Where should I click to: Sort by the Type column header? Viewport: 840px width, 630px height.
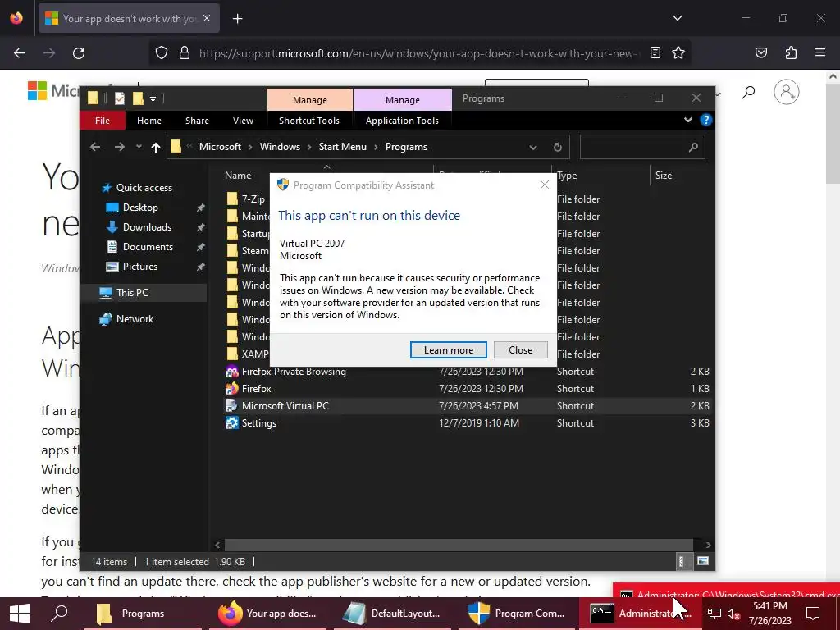click(567, 176)
